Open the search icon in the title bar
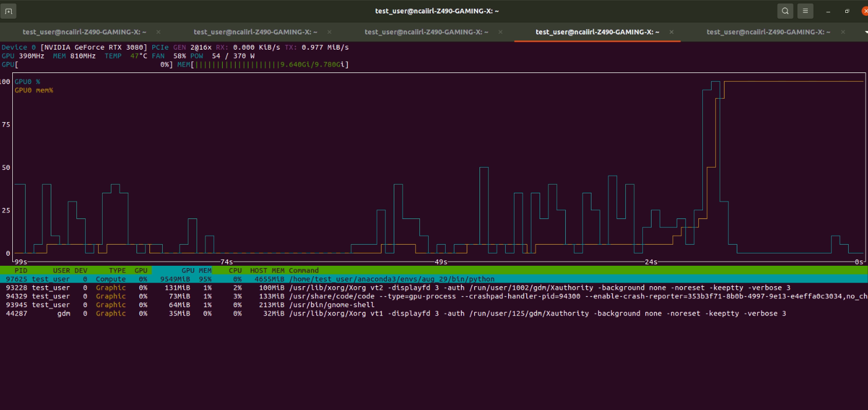868x410 pixels. [785, 11]
